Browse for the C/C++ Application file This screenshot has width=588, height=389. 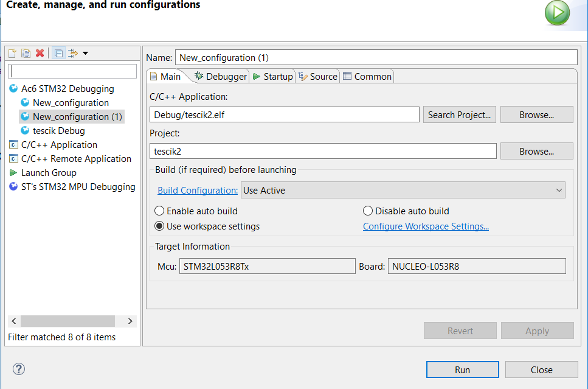pos(537,114)
